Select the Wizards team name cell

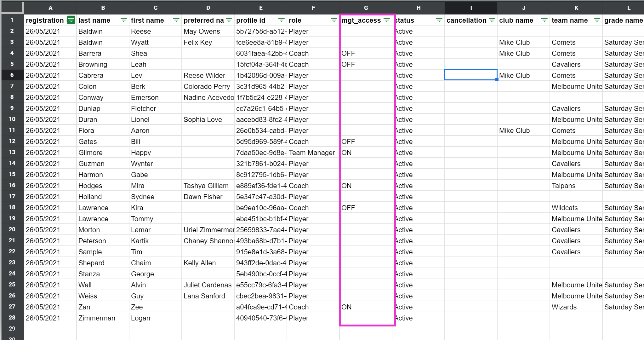(x=576, y=307)
